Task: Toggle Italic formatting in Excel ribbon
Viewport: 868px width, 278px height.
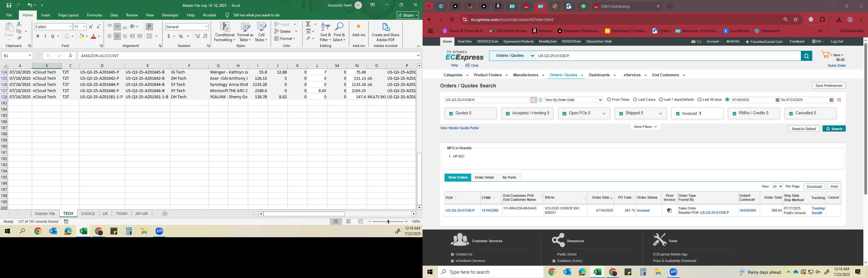Action: pyautogui.click(x=45, y=36)
